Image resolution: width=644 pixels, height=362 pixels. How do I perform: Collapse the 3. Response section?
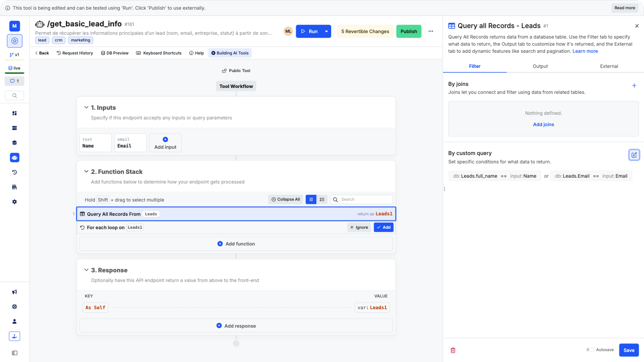click(x=86, y=270)
